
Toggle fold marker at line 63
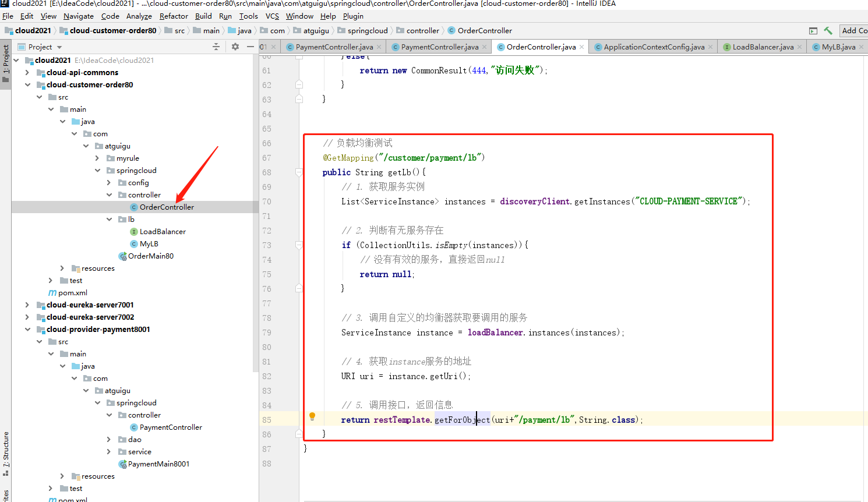pos(299,100)
